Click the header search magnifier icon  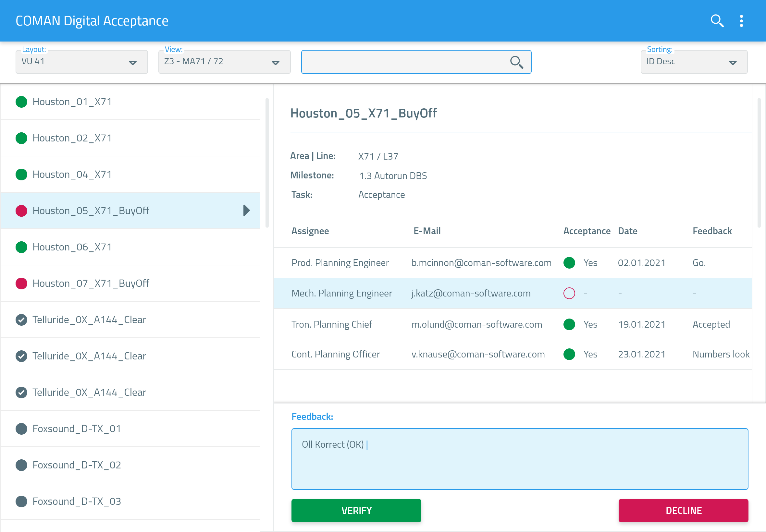coord(717,21)
